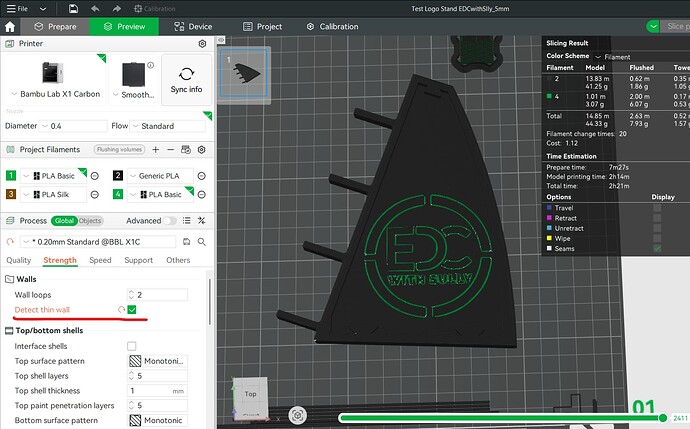
Task: Click filament 2 black color swatch
Action: pyautogui.click(x=117, y=176)
